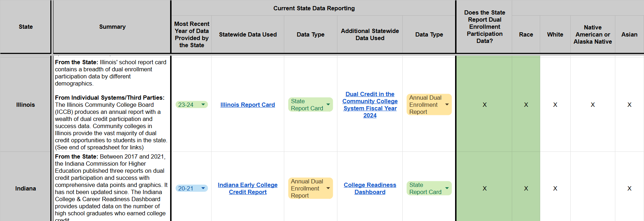
Task: Select the Indiana state cell
Action: pos(26,188)
